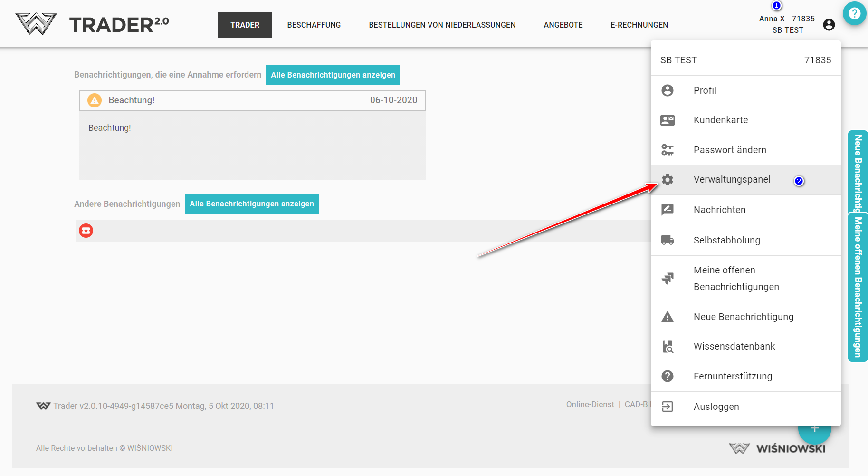Open the user account avatar icon
The width and height of the screenshot is (868, 476).
tap(829, 25)
